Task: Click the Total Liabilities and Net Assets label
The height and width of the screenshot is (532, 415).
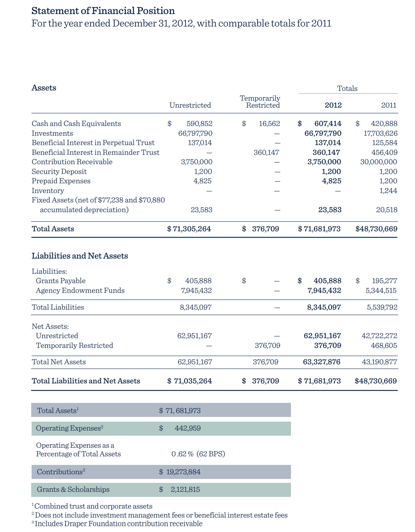Action: coord(86,381)
